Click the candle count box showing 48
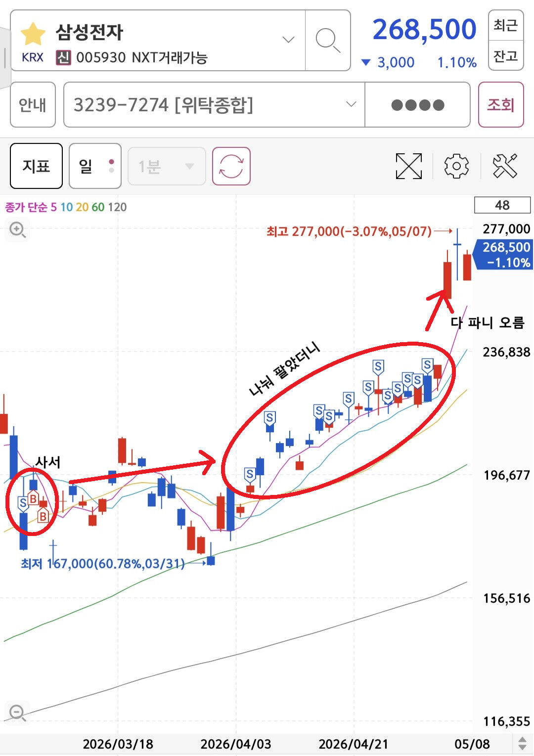This screenshot has height=756, width=534. (502, 205)
